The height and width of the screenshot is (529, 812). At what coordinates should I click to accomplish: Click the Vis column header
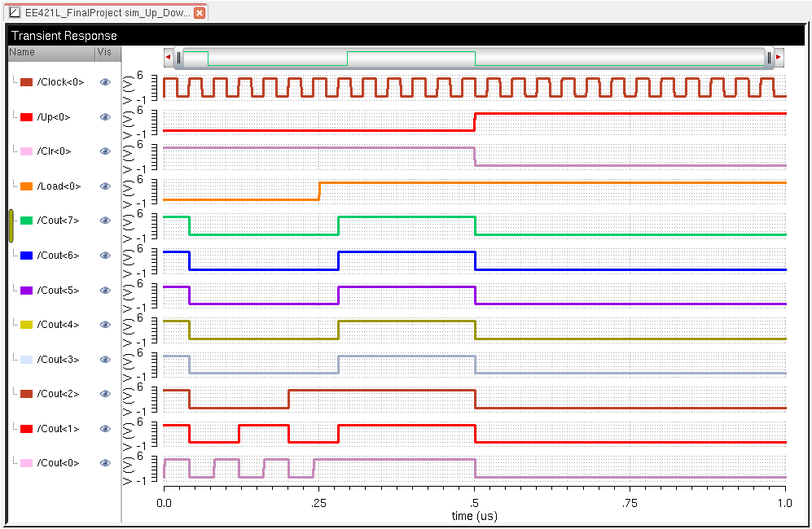point(106,52)
